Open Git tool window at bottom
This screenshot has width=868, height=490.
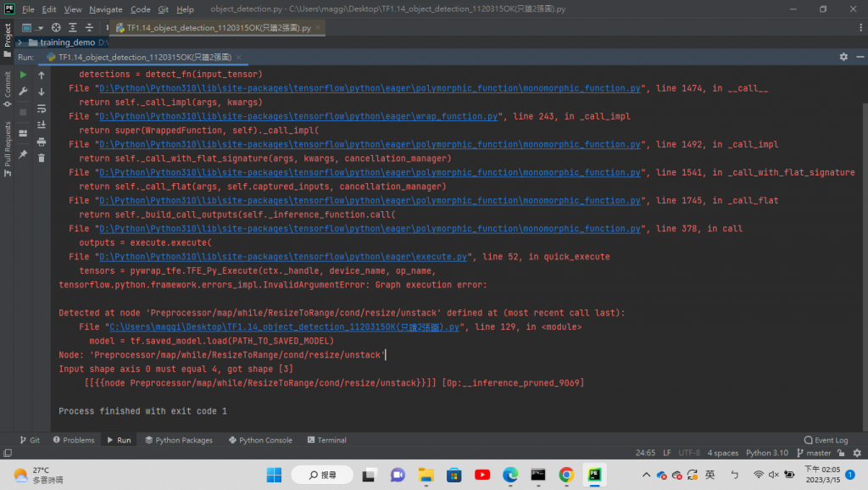pyautogui.click(x=30, y=440)
